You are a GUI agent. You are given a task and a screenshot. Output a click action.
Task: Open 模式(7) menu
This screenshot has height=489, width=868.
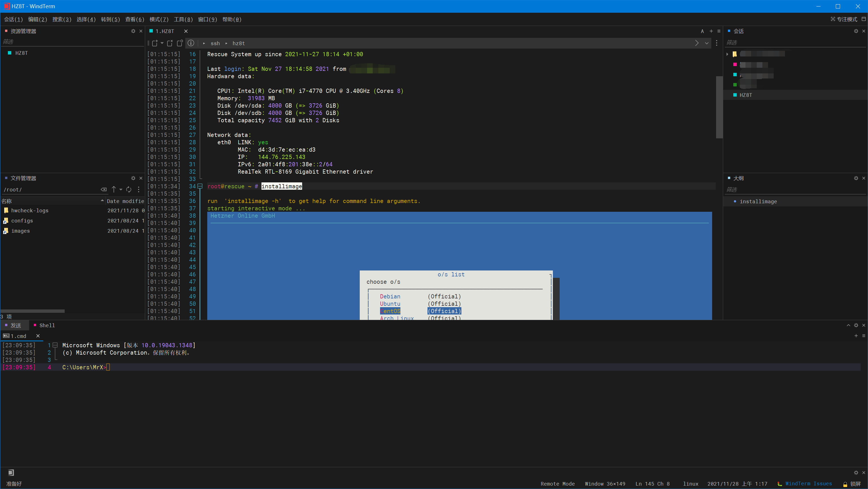click(159, 19)
